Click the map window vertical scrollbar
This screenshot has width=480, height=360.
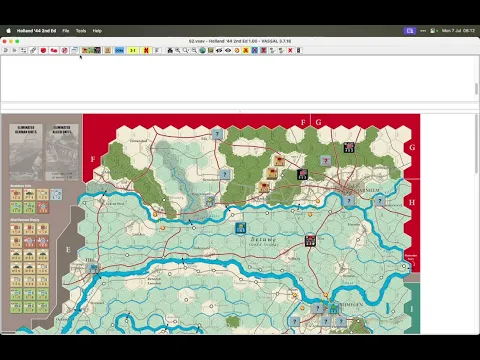click(477, 143)
